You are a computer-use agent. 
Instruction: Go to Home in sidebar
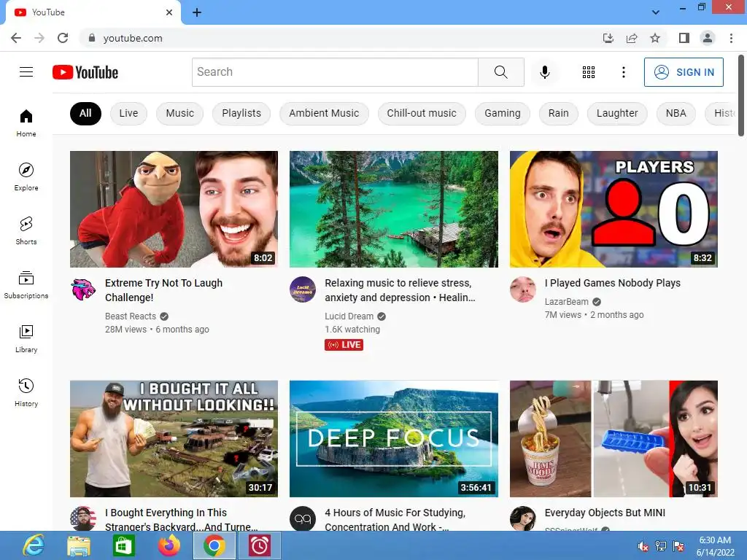point(26,122)
